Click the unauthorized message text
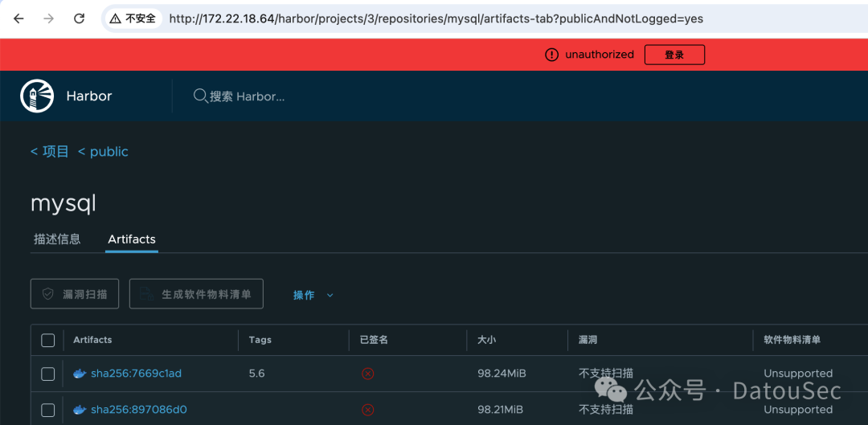Screen dimensions: 868x425 [600, 55]
